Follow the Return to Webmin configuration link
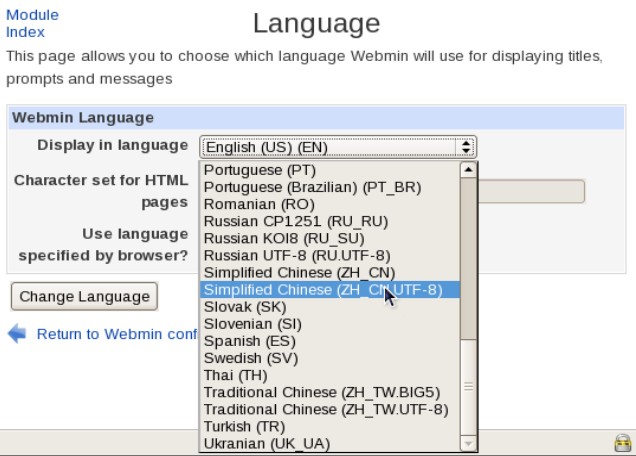This screenshot has width=636, height=456. pyautogui.click(x=117, y=334)
